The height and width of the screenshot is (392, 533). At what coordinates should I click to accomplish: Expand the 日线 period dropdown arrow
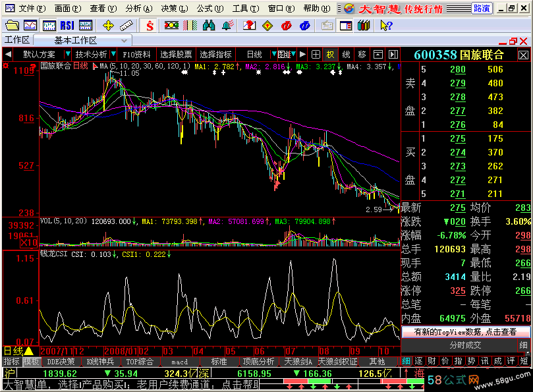274,55
